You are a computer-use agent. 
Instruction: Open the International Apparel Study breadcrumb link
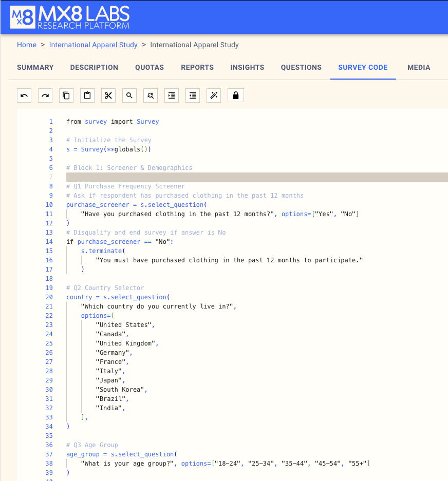pyautogui.click(x=94, y=45)
